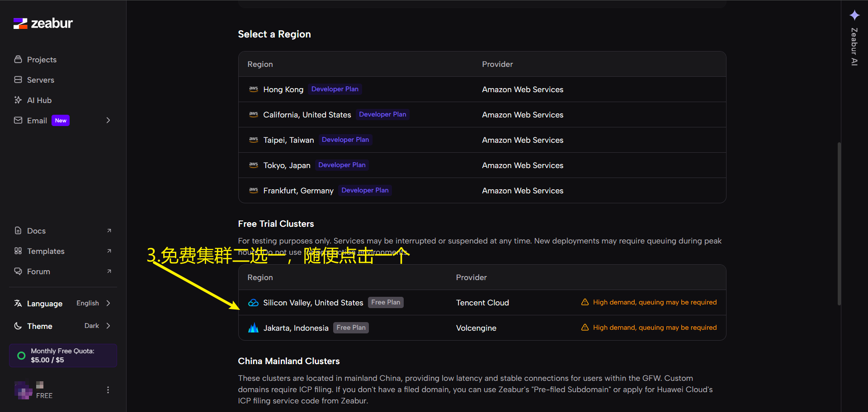Viewport: 868px width, 412px height.
Task: Click the Templates grid icon
Action: click(18, 251)
